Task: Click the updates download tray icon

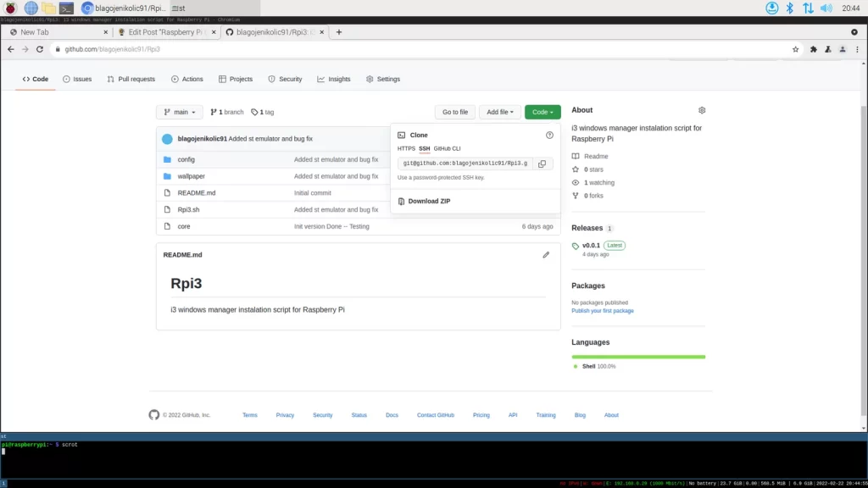Action: (771, 8)
